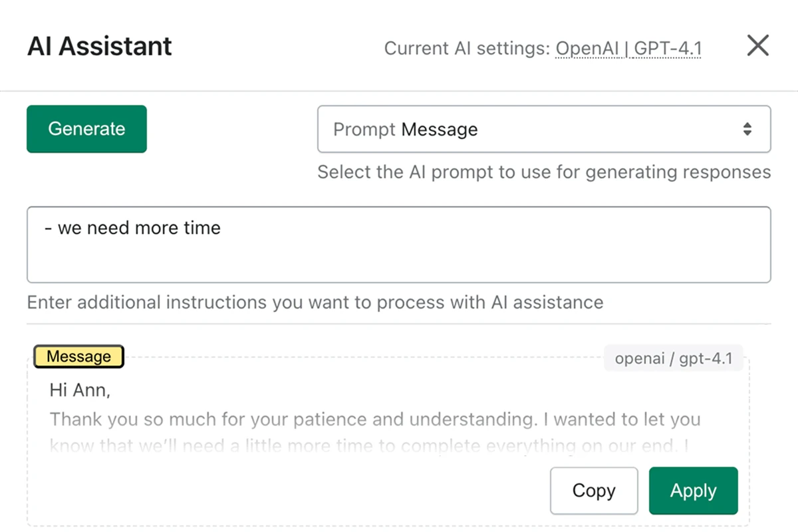Apply the generated message
Screen dimensions: 798x532
[x=693, y=491]
